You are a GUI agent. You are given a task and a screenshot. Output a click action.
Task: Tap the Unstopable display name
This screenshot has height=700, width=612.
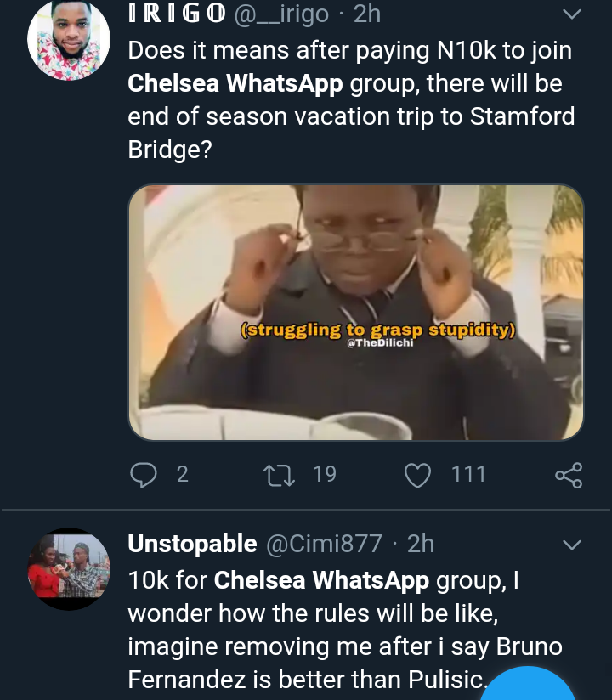click(x=192, y=544)
